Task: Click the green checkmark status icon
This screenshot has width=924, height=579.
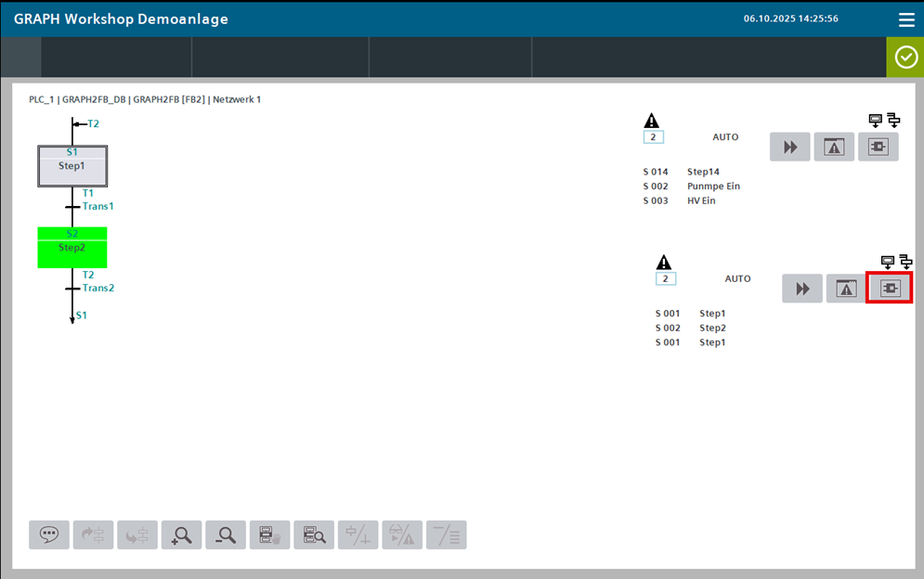Action: [905, 58]
